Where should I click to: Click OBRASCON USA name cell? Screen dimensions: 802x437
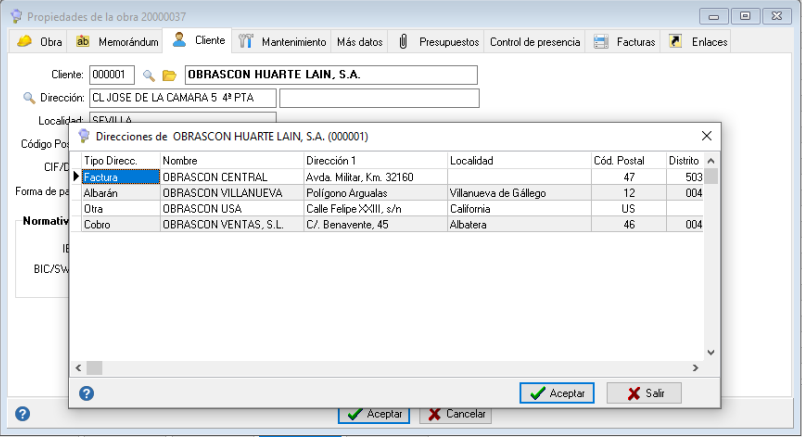tap(232, 209)
